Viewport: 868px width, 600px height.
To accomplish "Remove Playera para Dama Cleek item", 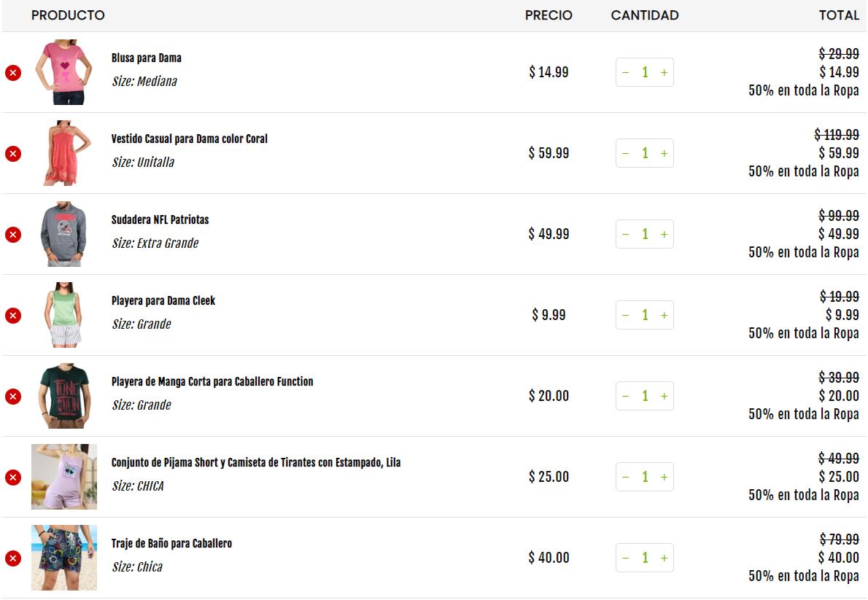I will (13, 315).
